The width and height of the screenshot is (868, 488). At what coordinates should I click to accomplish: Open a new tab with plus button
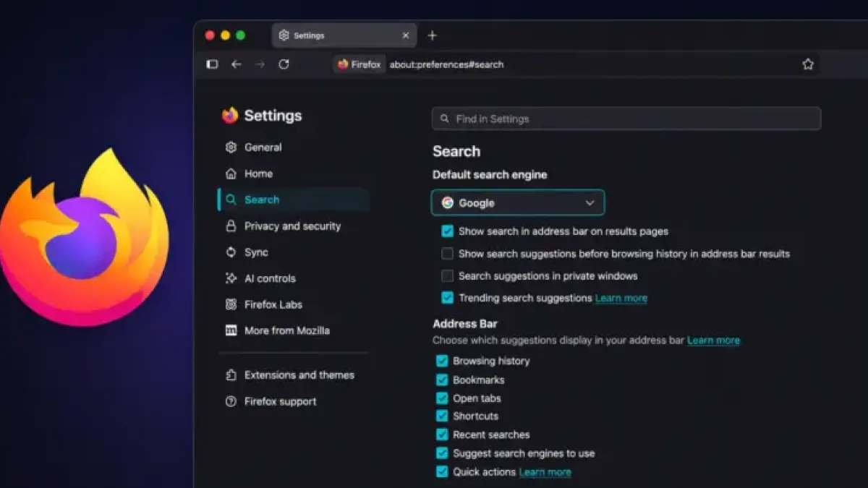[432, 35]
